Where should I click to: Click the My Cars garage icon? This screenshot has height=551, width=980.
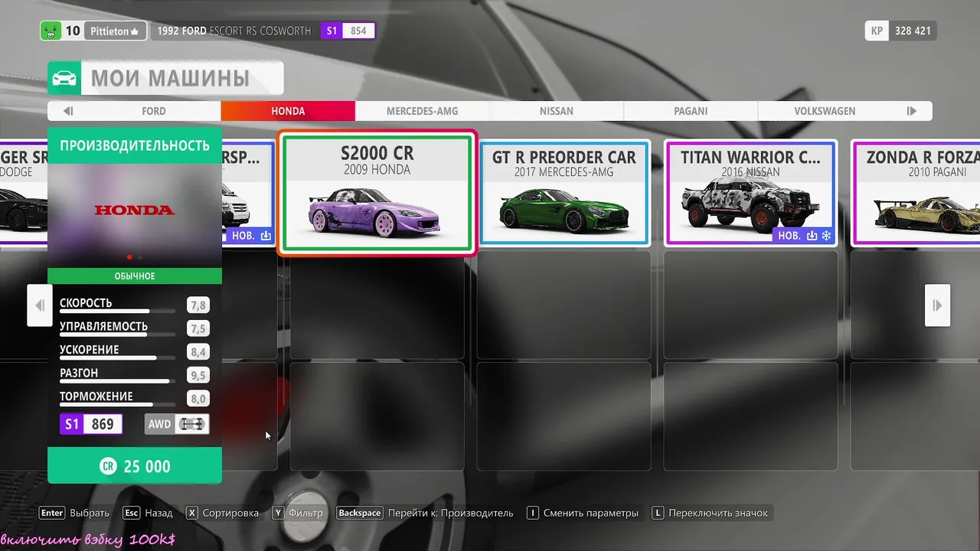tap(66, 78)
